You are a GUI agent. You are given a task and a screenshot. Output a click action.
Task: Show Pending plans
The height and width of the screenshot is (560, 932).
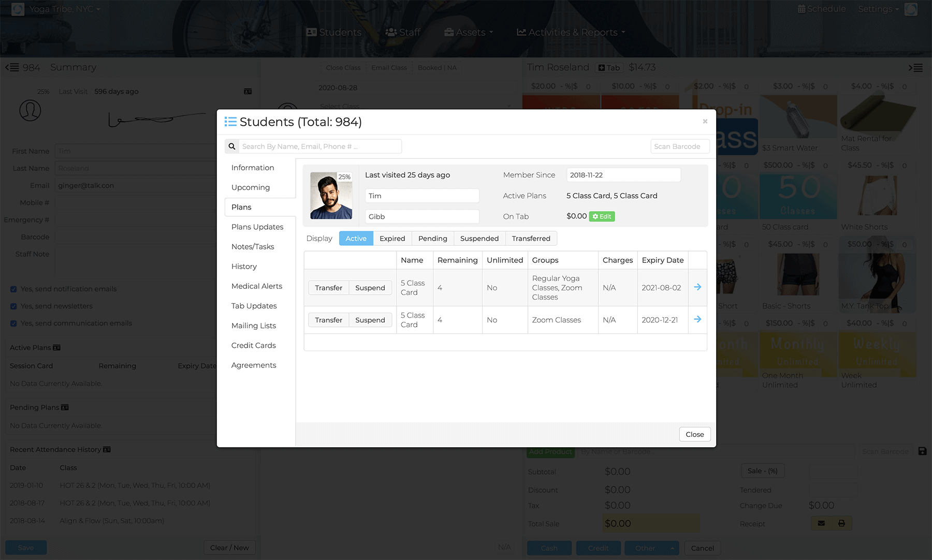pos(433,238)
